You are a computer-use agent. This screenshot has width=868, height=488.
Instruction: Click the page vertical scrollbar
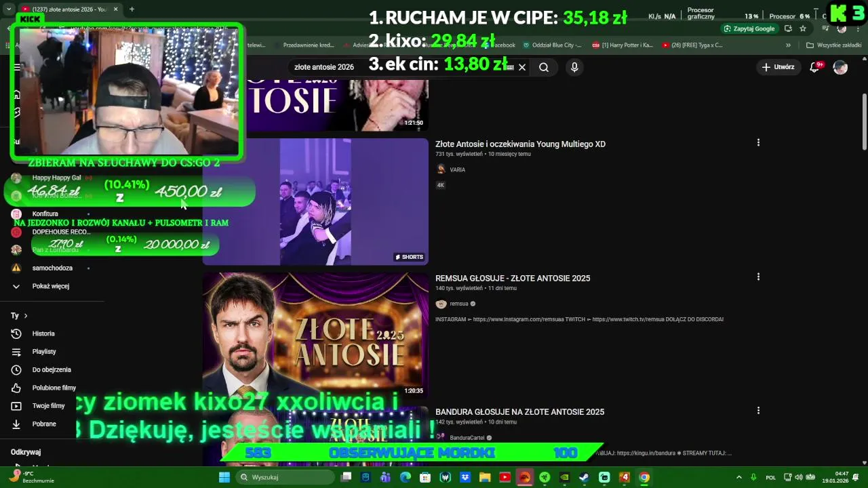(865, 122)
